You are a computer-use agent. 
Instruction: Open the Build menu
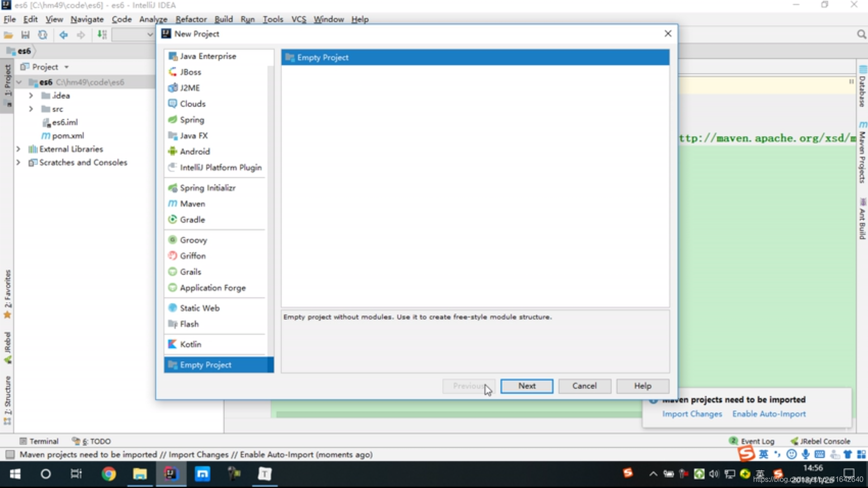(x=223, y=19)
